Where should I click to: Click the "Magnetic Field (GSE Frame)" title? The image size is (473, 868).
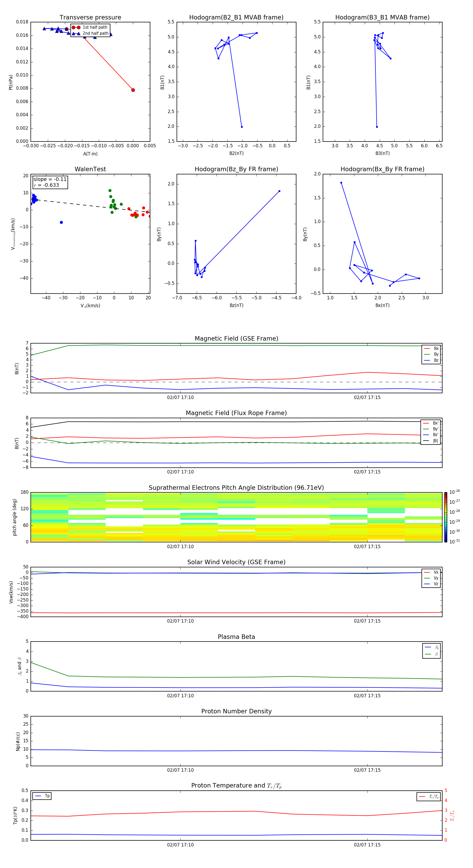point(236,339)
